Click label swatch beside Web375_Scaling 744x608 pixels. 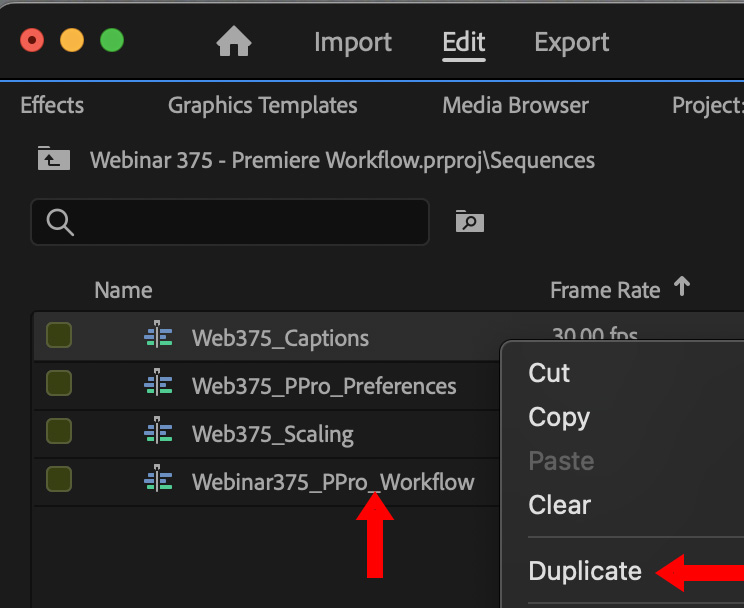59,431
